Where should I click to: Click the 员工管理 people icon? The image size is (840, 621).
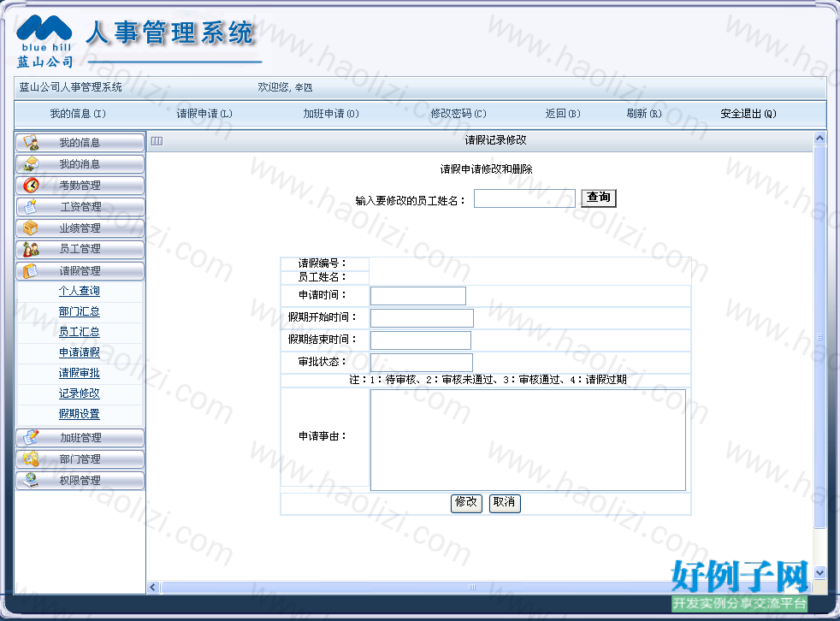31,249
